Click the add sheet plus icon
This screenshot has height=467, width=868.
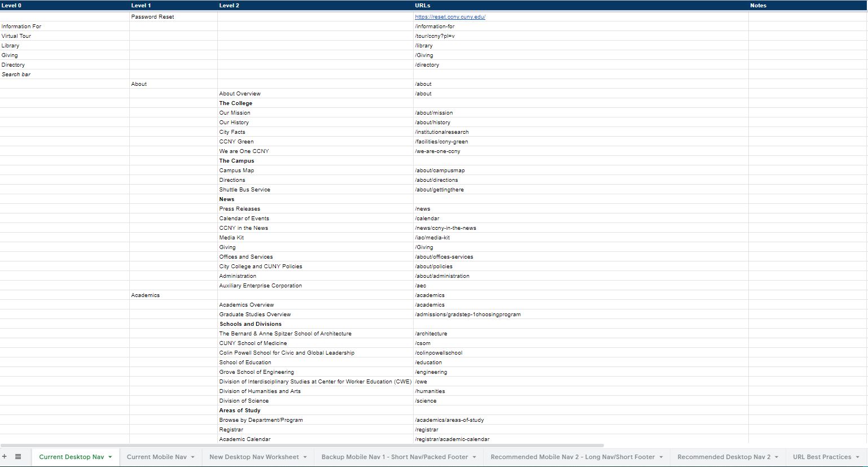pyautogui.click(x=5, y=457)
